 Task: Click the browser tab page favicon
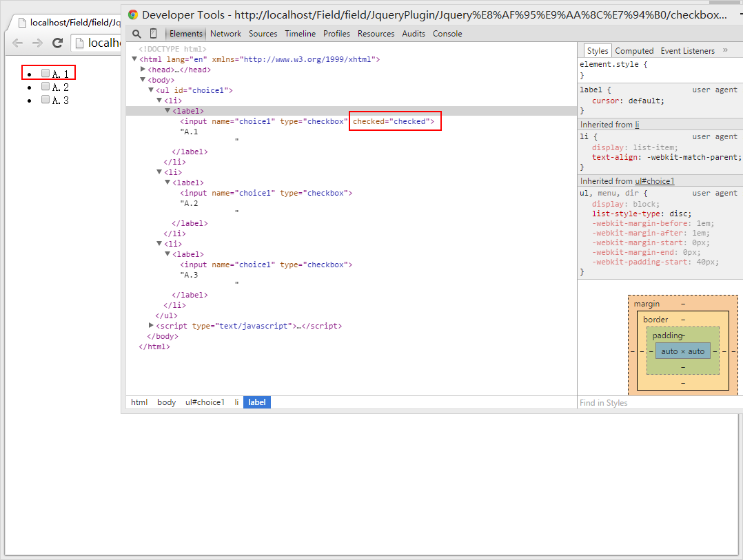pos(22,23)
